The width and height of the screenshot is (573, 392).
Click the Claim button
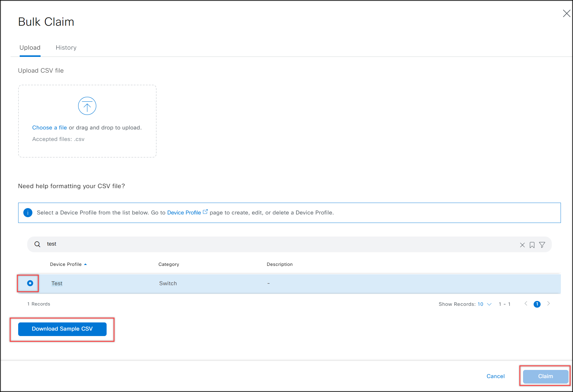click(x=545, y=376)
